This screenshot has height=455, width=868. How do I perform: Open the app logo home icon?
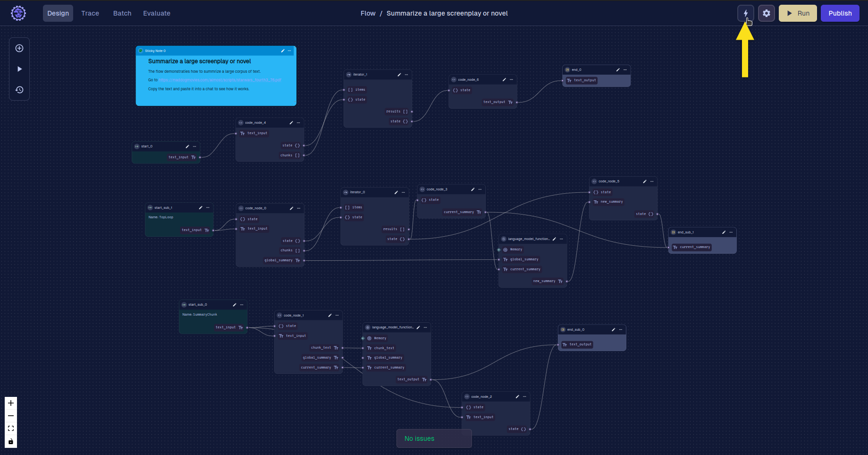point(18,13)
